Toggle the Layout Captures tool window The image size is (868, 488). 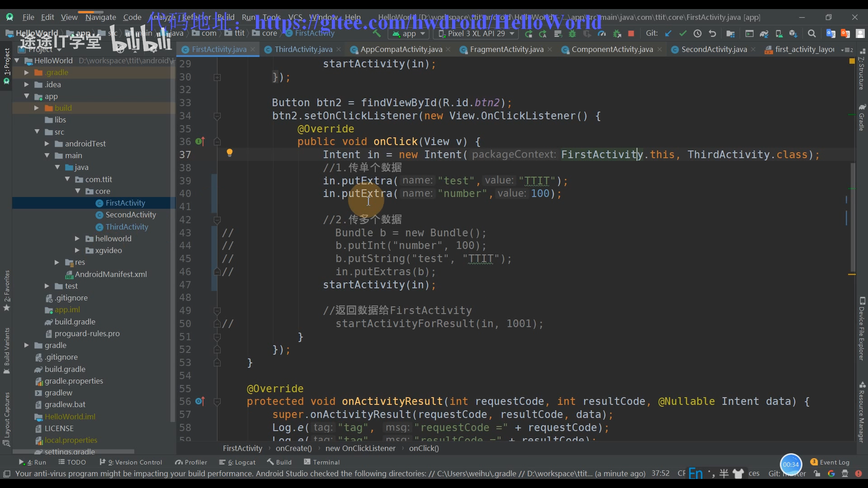pos(6,419)
